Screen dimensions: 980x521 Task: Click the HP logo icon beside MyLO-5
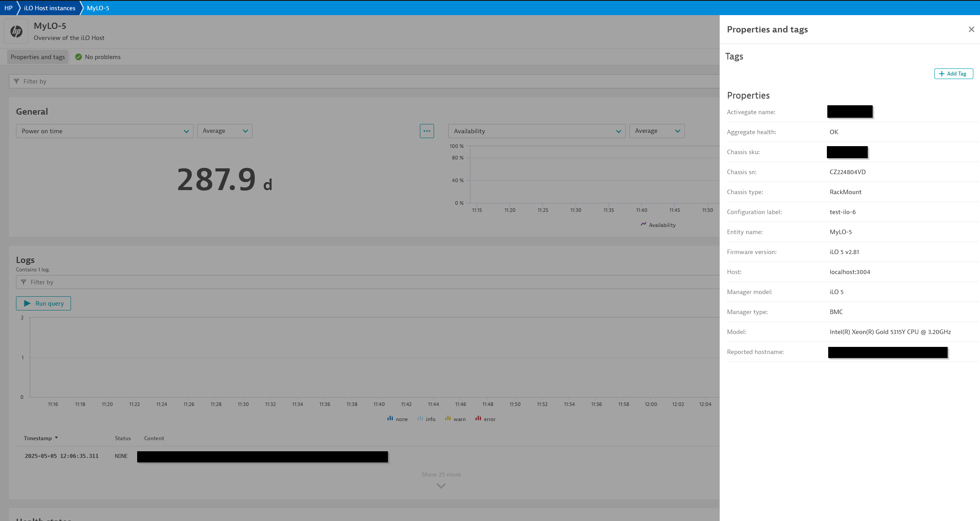pos(16,31)
